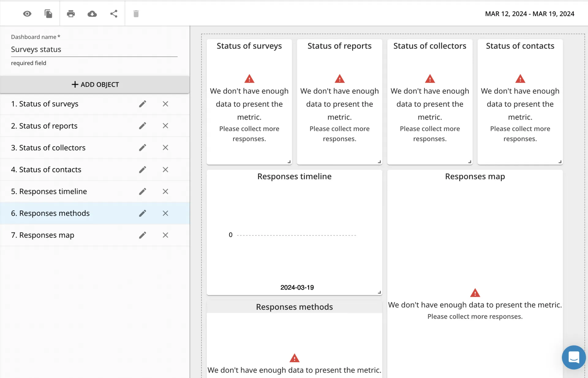Viewport: 588px width, 378px height.
Task: Select list row 3. Status of collectors
Action: click(95, 148)
